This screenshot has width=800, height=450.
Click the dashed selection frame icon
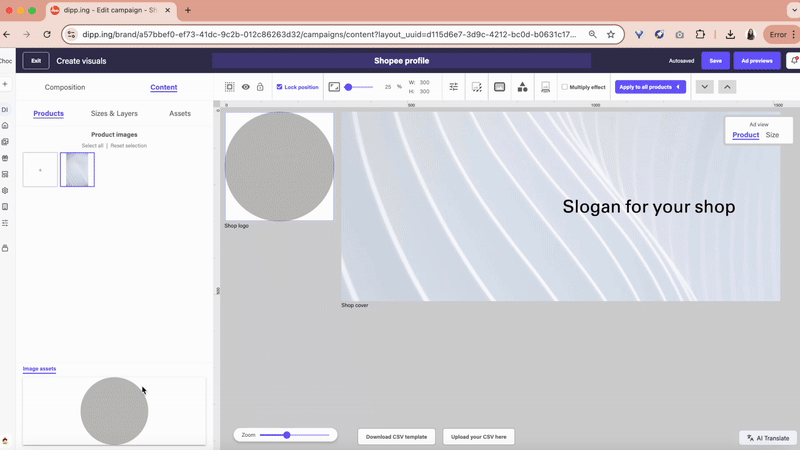pyautogui.click(x=229, y=87)
